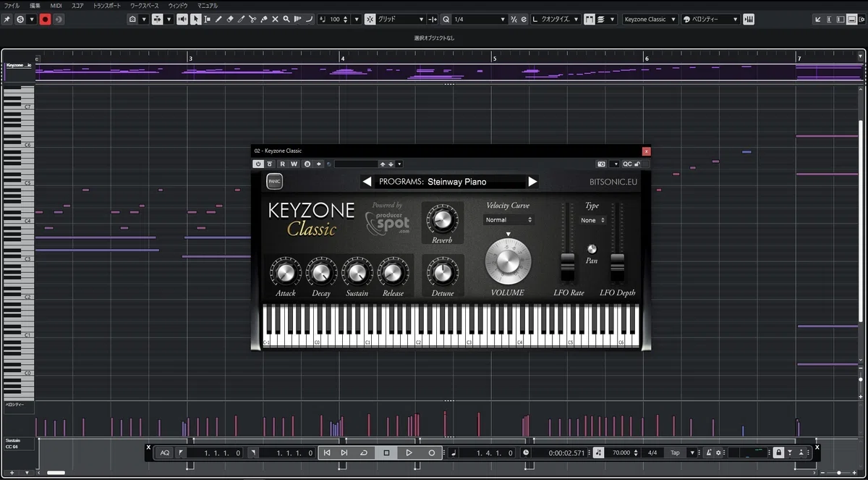Select the Range Selection tool
Image resolution: width=868 pixels, height=480 pixels.
point(207,19)
